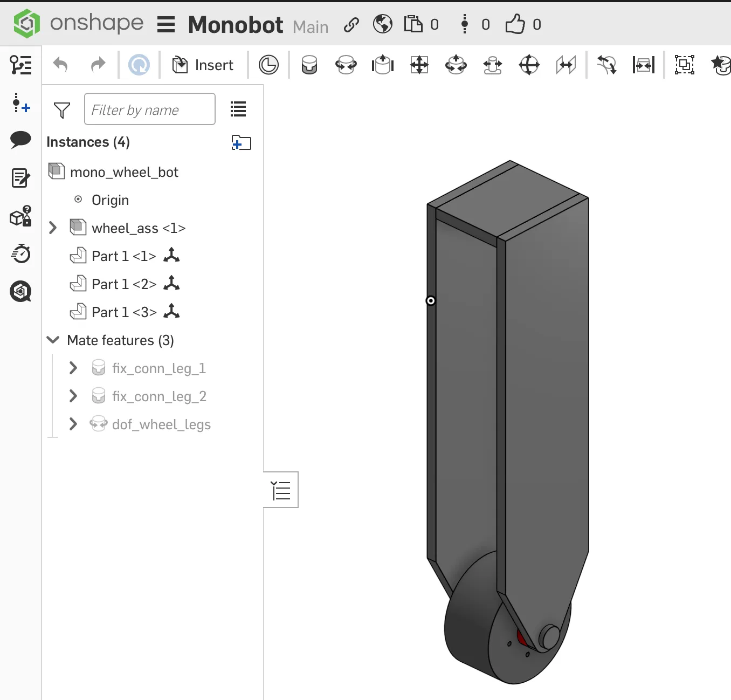
Task: Select dof_wheel_legs mate
Action: point(161,424)
